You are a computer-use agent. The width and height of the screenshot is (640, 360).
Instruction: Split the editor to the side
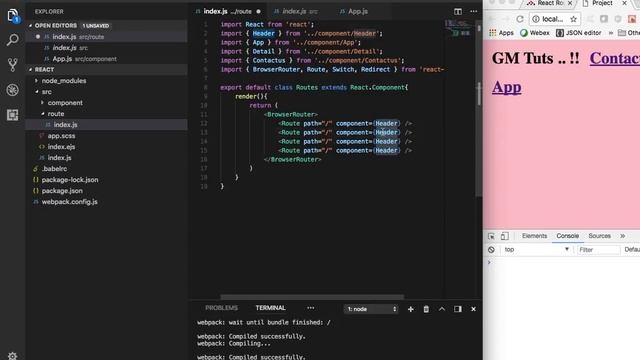pyautogui.click(x=458, y=11)
